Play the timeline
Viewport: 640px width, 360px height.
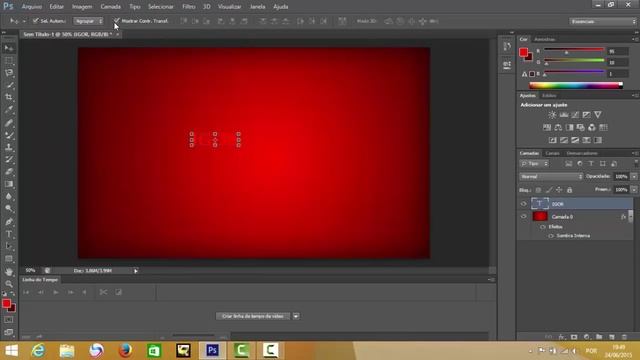(56, 292)
